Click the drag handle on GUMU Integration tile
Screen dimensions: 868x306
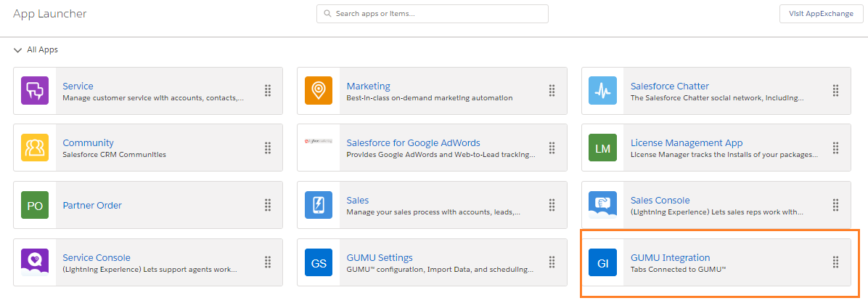(x=835, y=262)
